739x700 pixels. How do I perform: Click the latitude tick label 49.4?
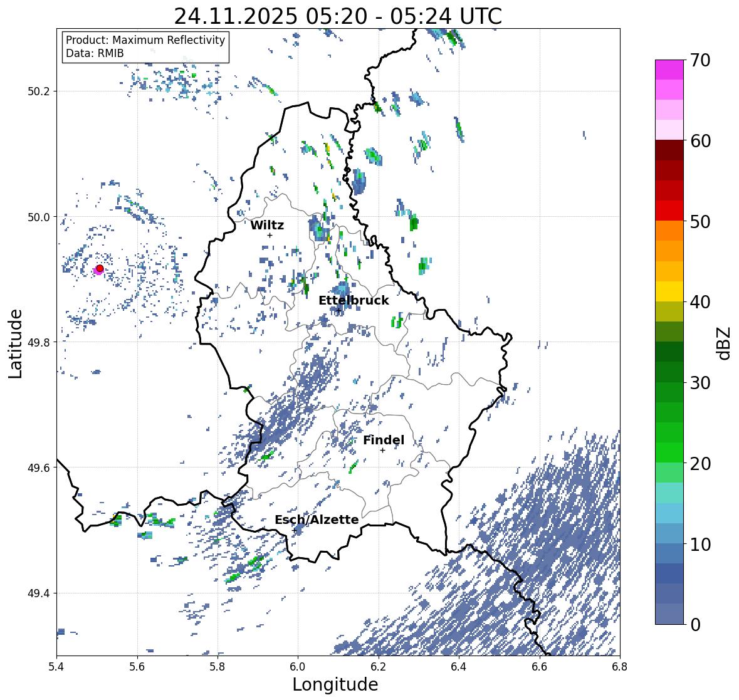[39, 593]
